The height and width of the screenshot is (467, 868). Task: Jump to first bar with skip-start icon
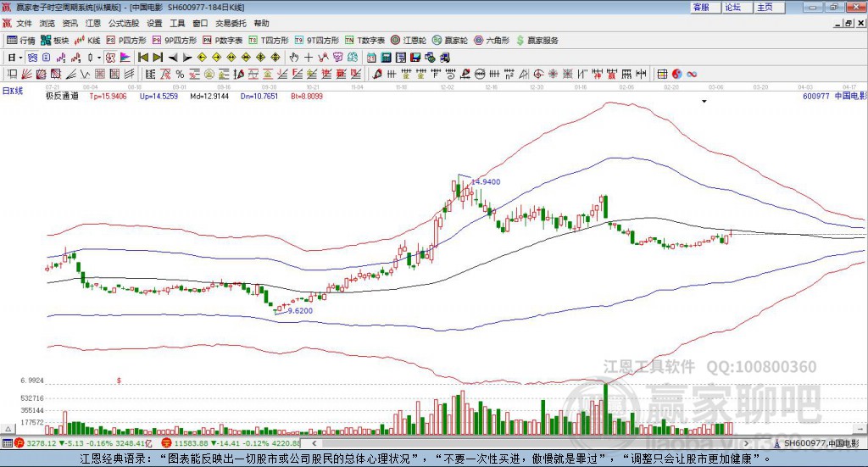pyautogui.click(x=142, y=58)
